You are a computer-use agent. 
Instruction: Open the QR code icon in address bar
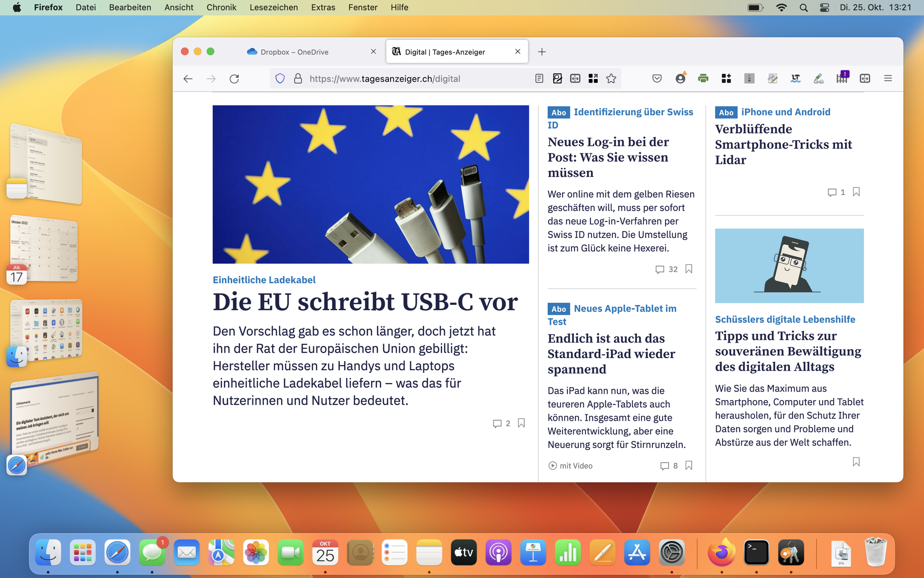coord(593,79)
